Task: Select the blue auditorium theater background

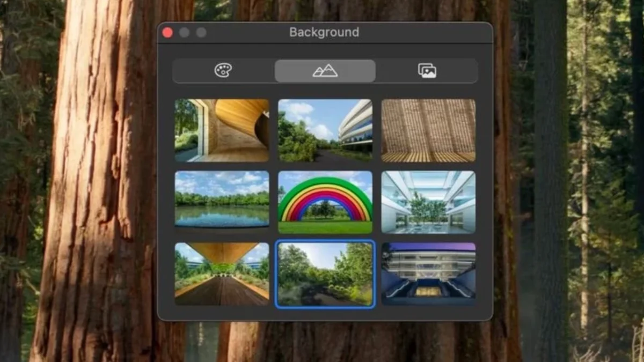Action: click(x=428, y=274)
